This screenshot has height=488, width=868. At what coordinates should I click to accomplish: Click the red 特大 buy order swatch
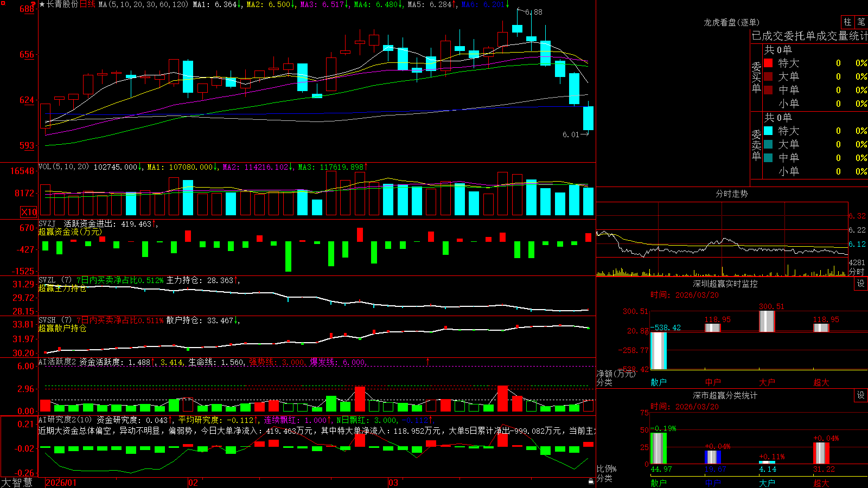pos(768,63)
